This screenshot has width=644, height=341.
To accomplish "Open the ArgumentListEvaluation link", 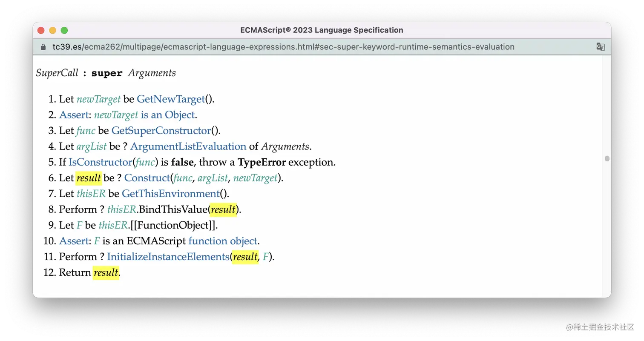I will coord(188,146).
